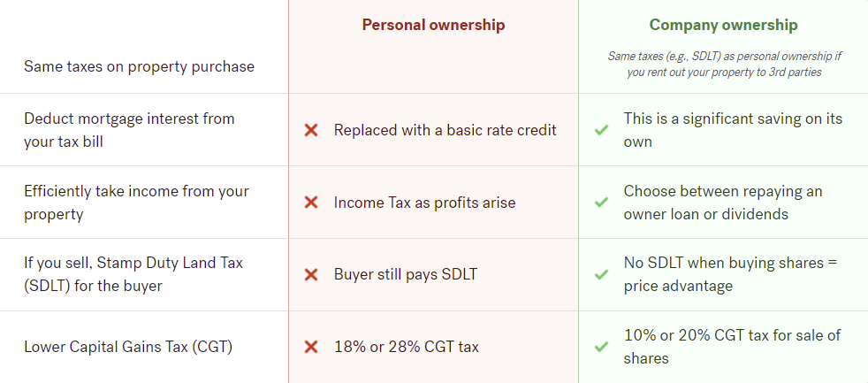Click green check beside No SDLT buying shares
This screenshot has width=868, height=383.
click(601, 274)
